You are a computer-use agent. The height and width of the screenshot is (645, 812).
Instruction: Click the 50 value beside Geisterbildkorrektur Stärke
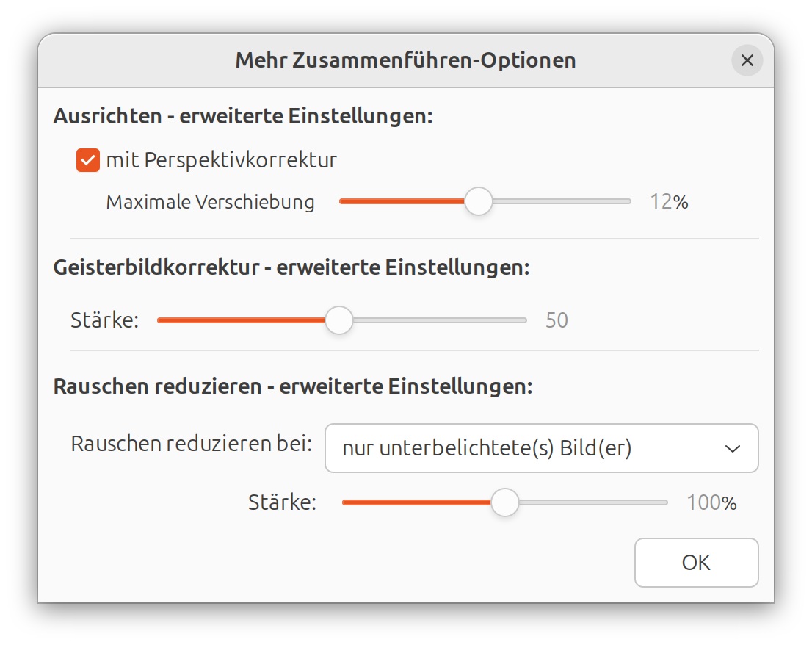point(557,320)
